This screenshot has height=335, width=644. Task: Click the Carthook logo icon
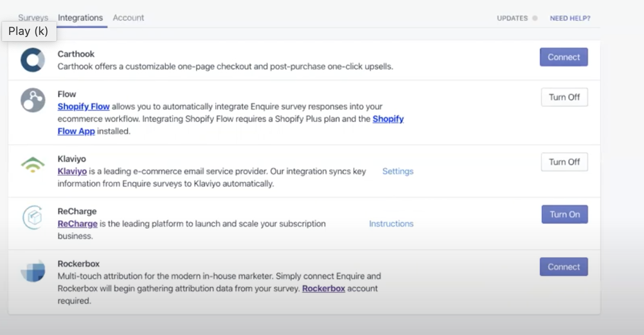click(x=33, y=60)
